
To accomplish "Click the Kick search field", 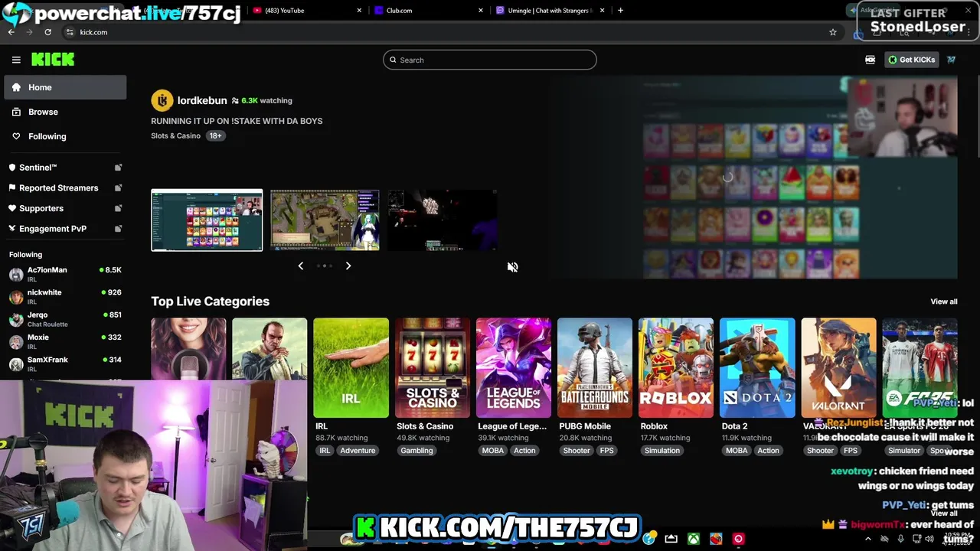I will pyautogui.click(x=490, y=60).
